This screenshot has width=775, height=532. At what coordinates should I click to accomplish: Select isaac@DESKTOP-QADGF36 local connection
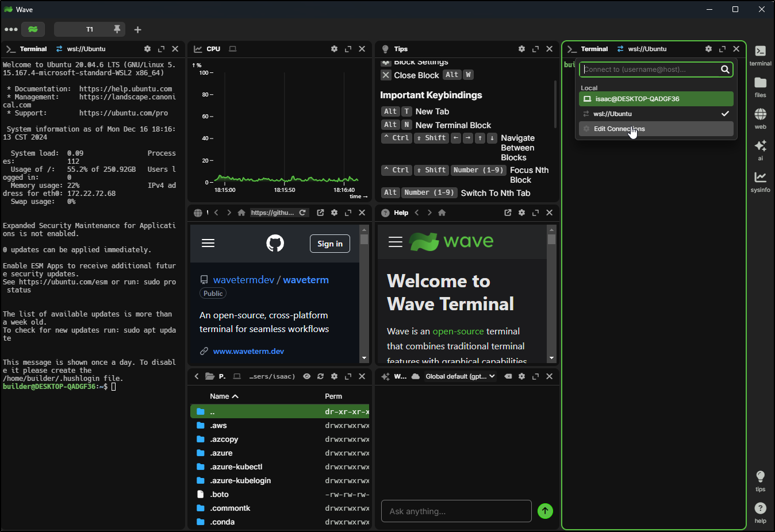tap(656, 99)
